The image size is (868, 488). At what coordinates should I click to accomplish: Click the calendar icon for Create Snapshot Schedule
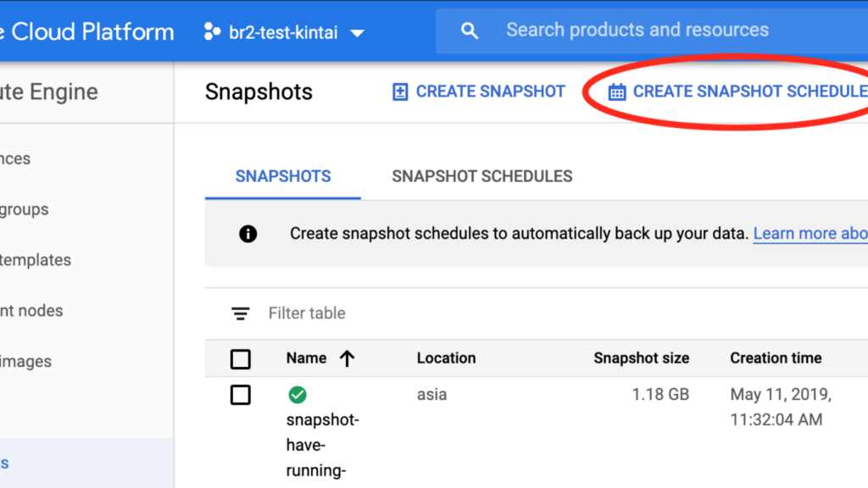click(x=617, y=91)
